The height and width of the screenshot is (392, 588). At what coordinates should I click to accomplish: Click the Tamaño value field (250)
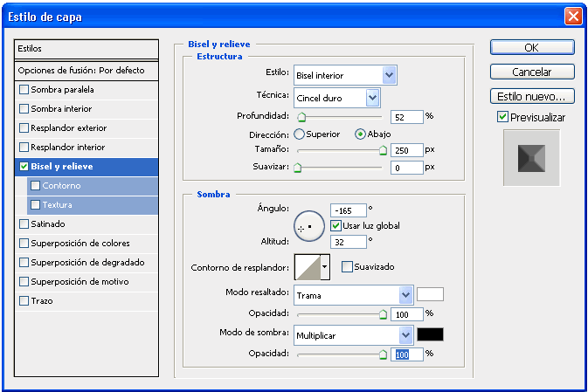pos(407,150)
